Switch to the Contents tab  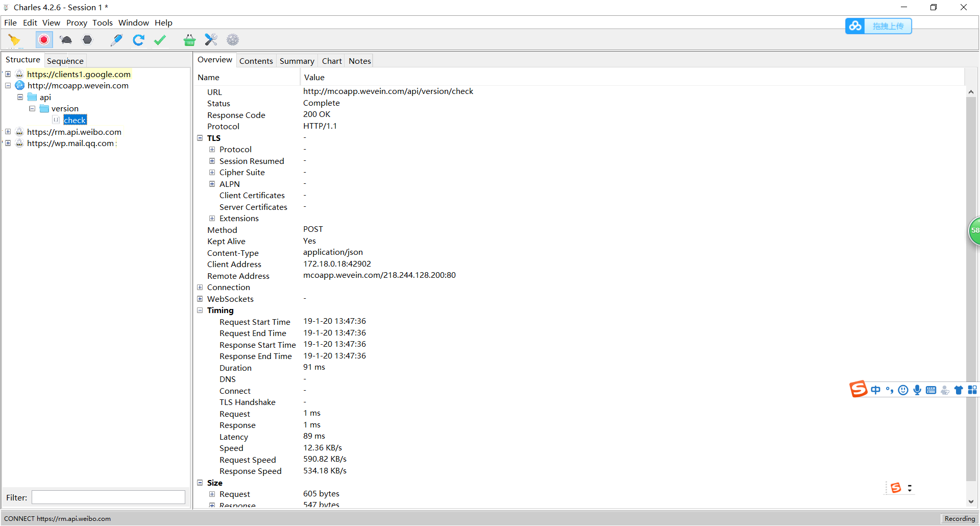click(256, 61)
